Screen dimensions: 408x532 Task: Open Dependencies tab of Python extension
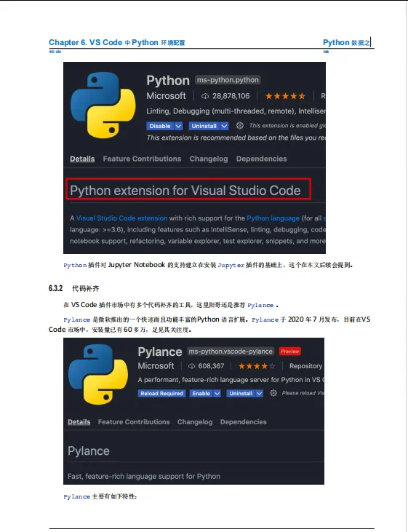point(262,159)
